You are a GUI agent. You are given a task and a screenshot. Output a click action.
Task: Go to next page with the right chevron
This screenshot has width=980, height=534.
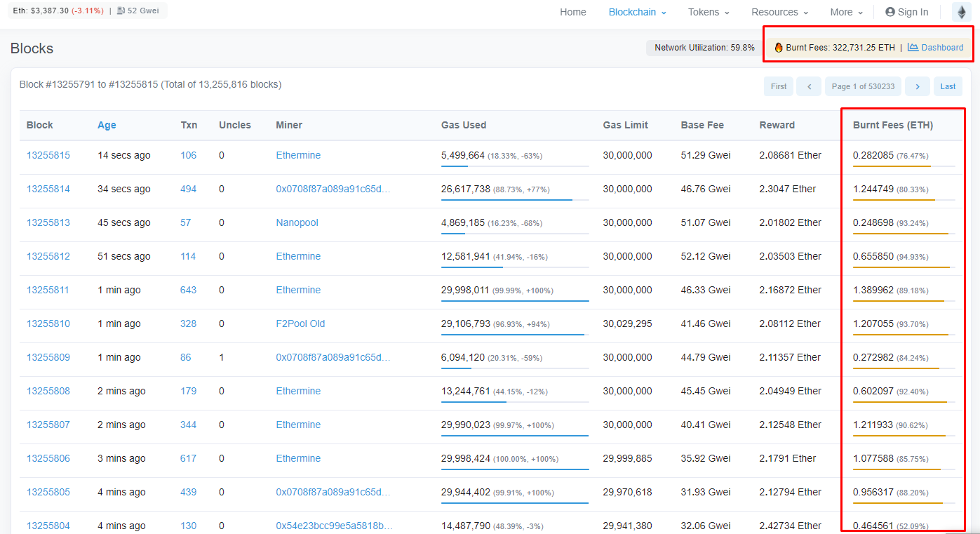917,86
